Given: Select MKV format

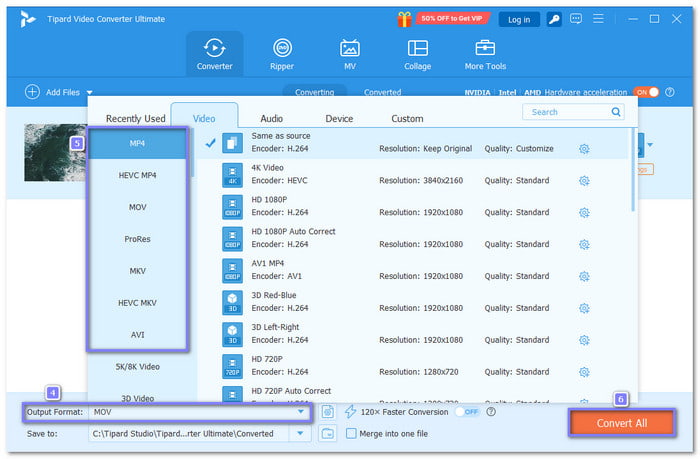Looking at the screenshot, I should click(137, 271).
